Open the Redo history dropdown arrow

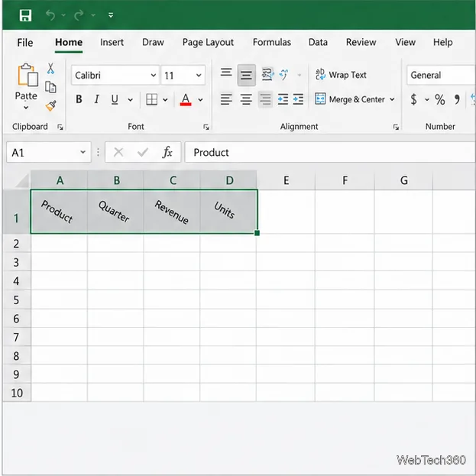(x=93, y=15)
